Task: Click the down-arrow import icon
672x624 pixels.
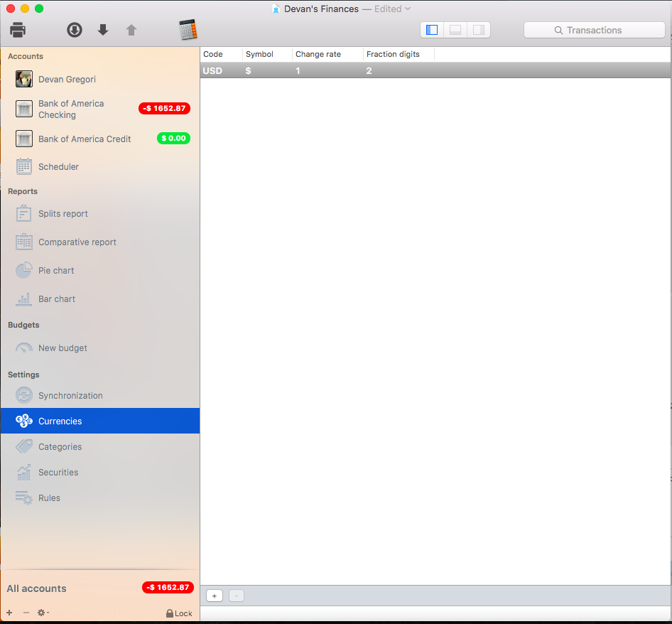Action: click(102, 30)
